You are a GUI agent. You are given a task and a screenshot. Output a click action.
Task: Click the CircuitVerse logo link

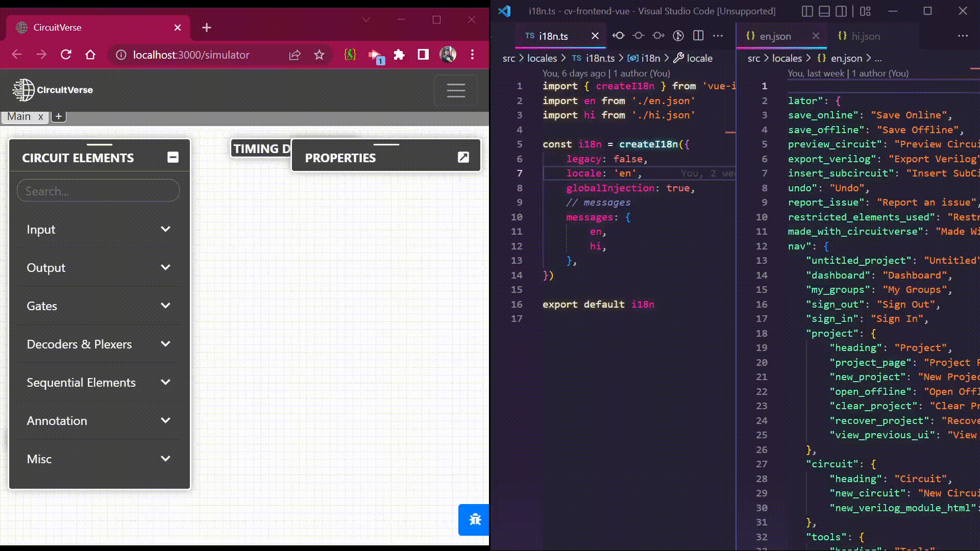pos(53,90)
